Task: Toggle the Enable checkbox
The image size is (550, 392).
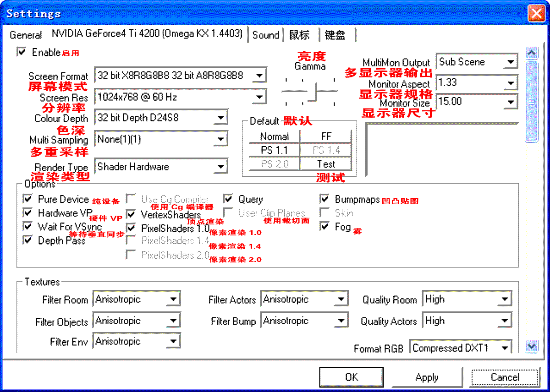Action: click(x=21, y=52)
